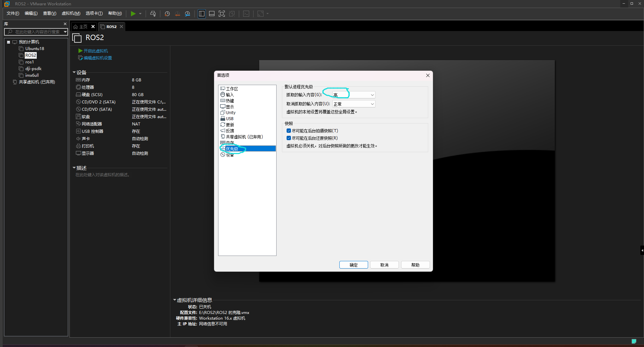Click the CD/DVD 2 (SATA) device icon

tap(78, 102)
